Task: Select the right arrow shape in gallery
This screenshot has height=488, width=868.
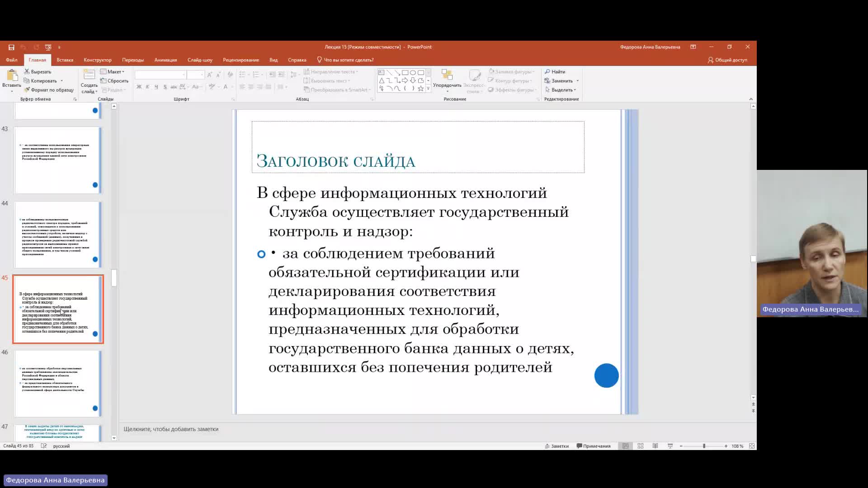Action: point(405,80)
